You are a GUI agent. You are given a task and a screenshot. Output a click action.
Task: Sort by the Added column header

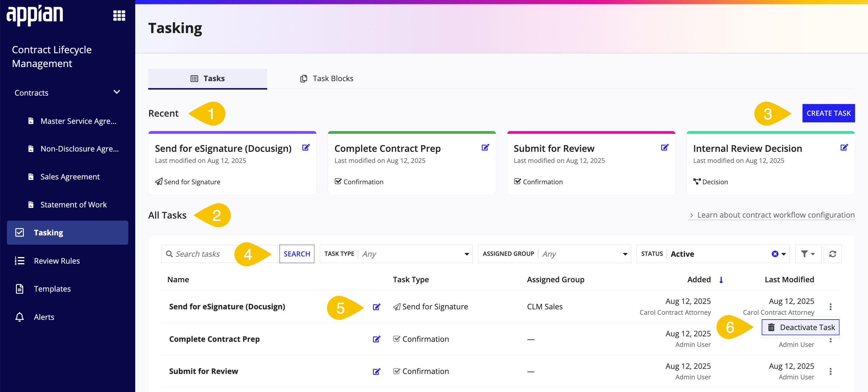pos(699,280)
